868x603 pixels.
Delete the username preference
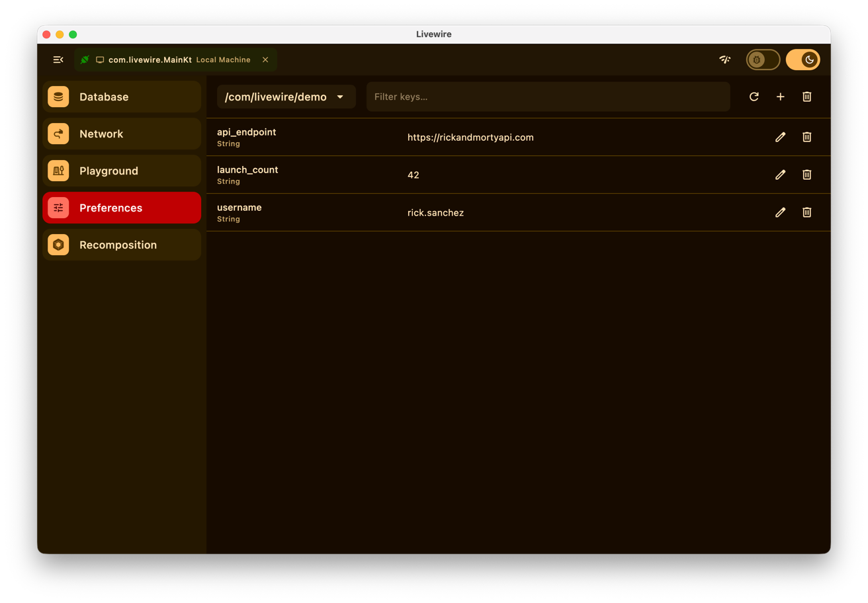(x=807, y=212)
